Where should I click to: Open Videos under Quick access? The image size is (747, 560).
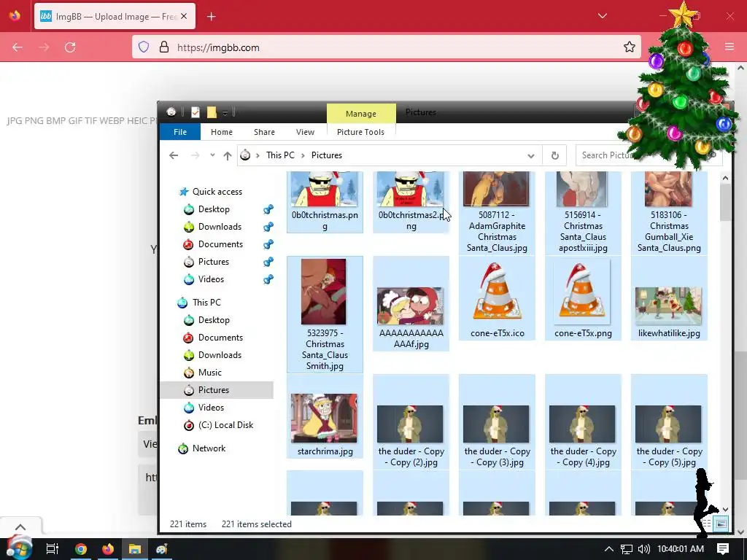(x=211, y=279)
